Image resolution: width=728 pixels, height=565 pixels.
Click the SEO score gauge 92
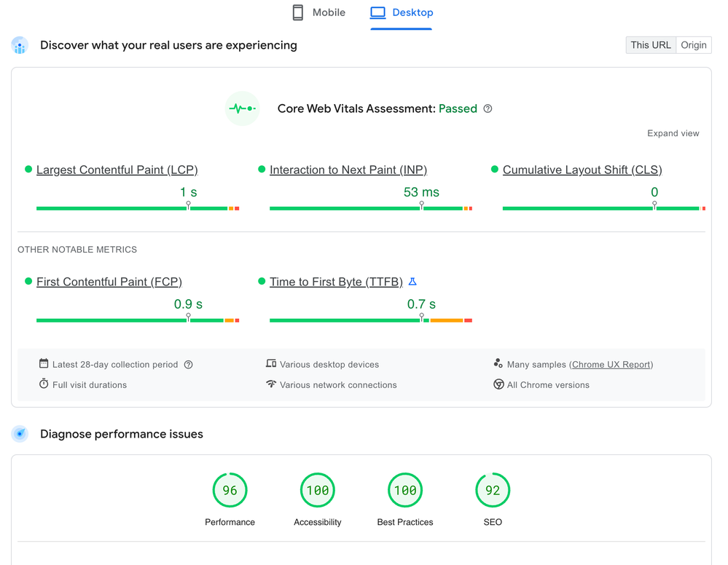[493, 490]
